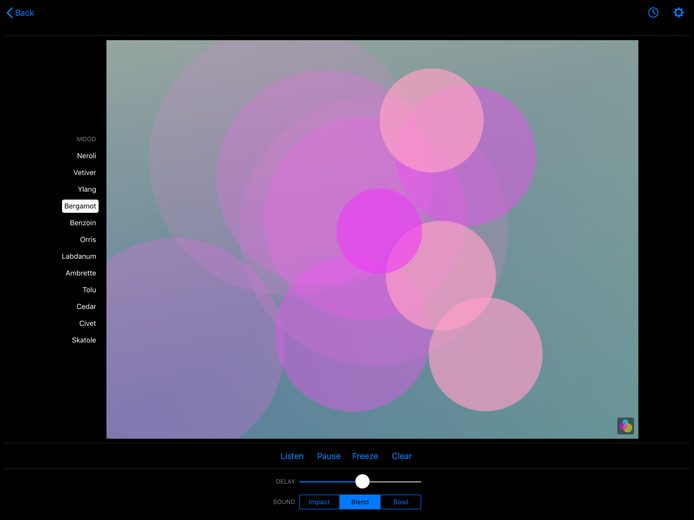Set sound to Bowl
This screenshot has width=694, height=520.
[x=401, y=502]
